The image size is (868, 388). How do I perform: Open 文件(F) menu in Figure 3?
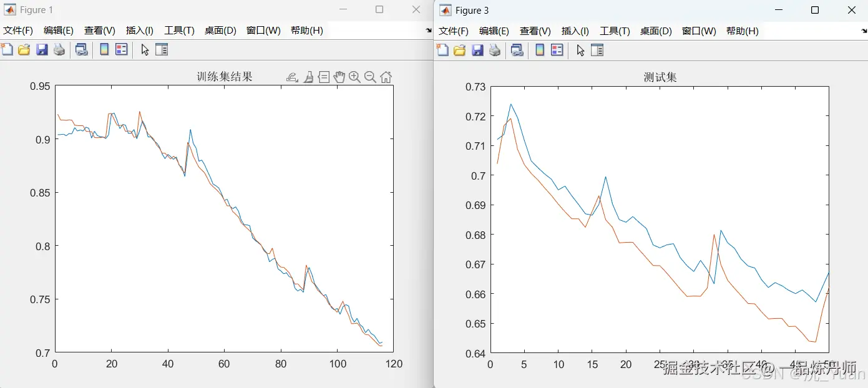tap(454, 31)
